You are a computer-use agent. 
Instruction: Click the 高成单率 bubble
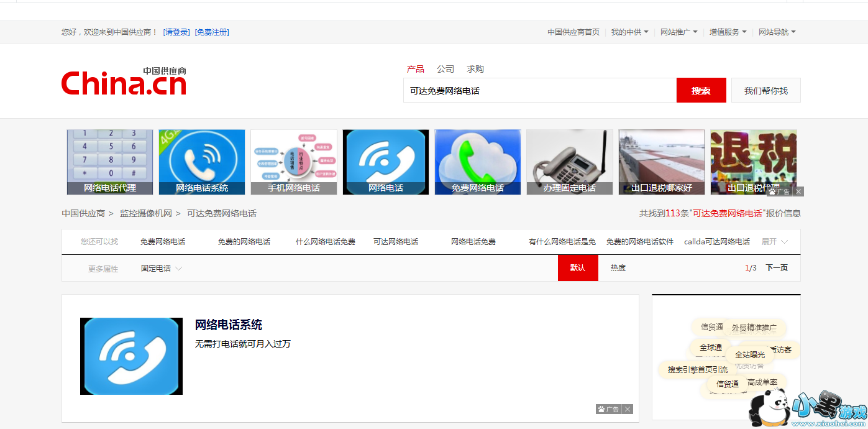pyautogui.click(x=764, y=382)
